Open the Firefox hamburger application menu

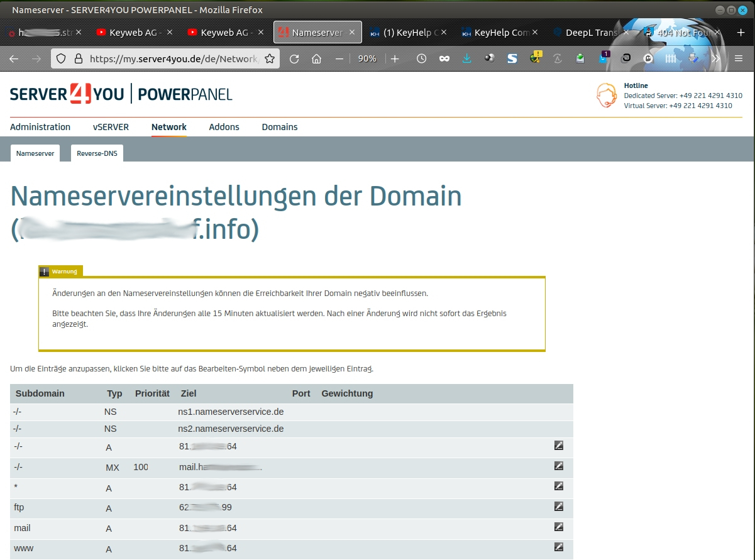pyautogui.click(x=739, y=58)
